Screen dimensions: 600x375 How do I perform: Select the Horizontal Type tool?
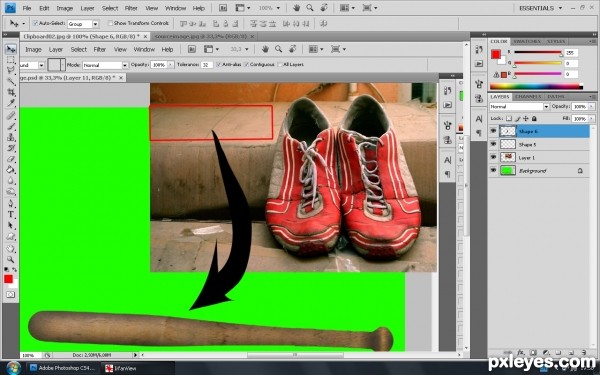pos(11,214)
